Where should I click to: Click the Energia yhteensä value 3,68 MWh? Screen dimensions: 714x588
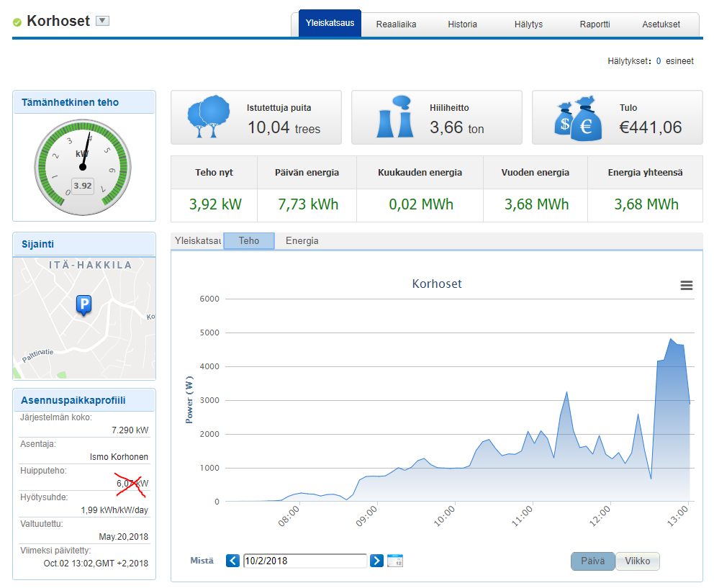click(646, 204)
